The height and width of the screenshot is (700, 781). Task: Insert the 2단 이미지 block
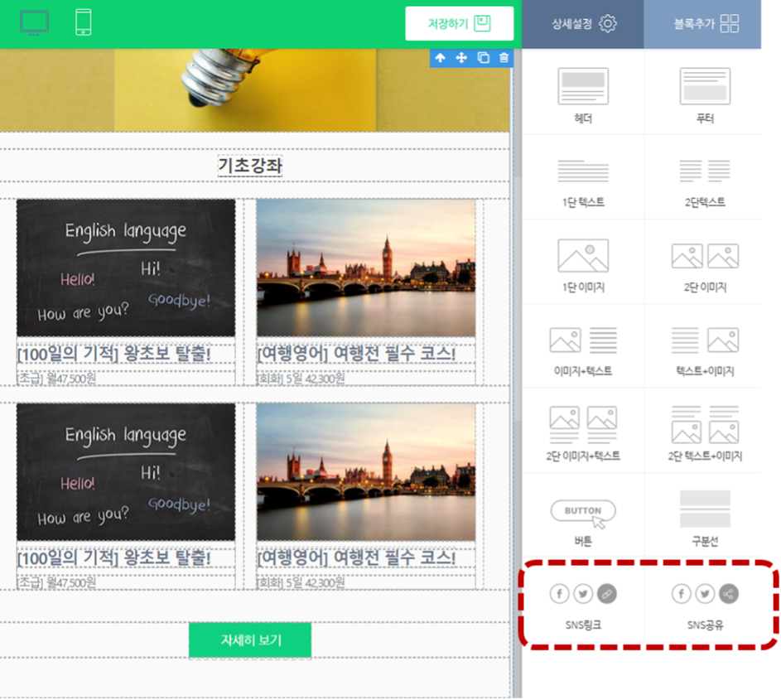tap(705, 264)
